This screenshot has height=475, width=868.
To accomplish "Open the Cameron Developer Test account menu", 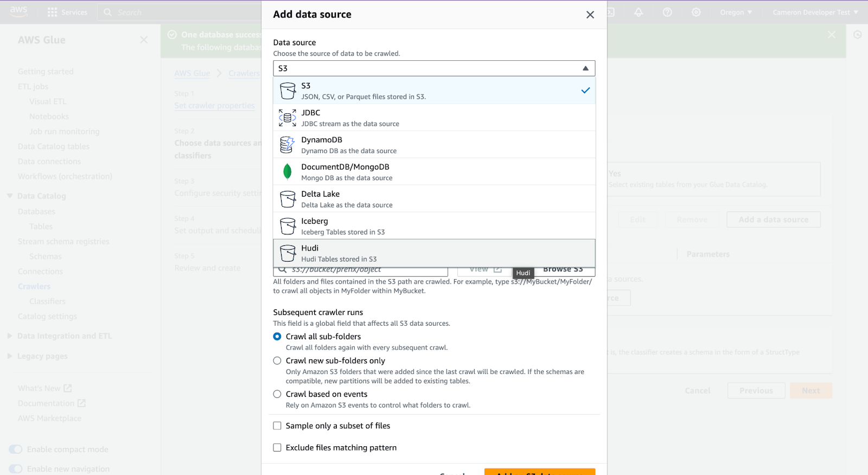I will pyautogui.click(x=815, y=12).
